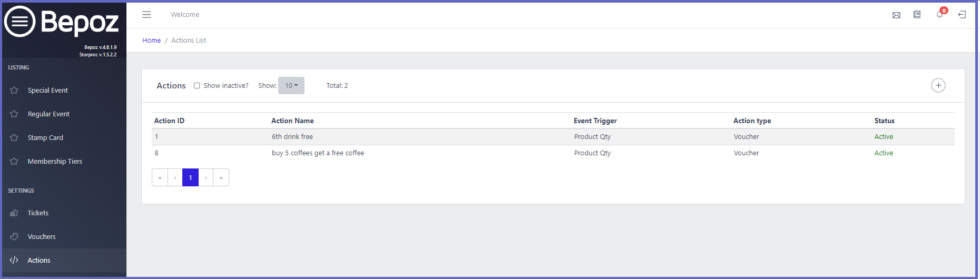This screenshot has height=279, width=980.
Task: Go to the next page arrow
Action: pos(206,177)
